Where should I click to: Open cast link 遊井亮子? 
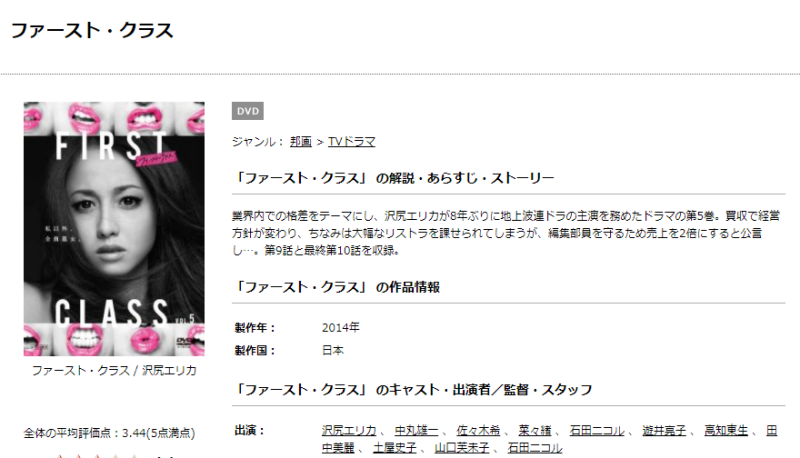tap(664, 430)
